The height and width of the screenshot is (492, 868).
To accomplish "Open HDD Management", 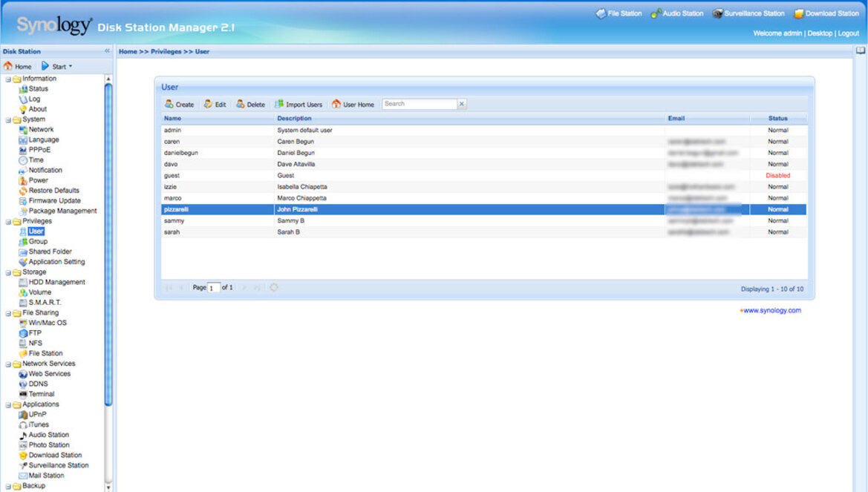I will pyautogui.click(x=56, y=282).
